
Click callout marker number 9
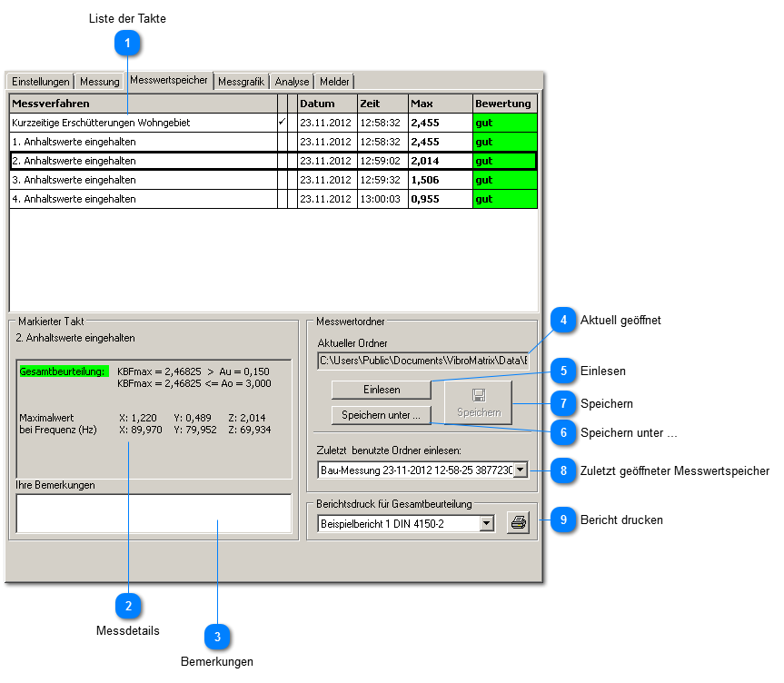point(564,520)
